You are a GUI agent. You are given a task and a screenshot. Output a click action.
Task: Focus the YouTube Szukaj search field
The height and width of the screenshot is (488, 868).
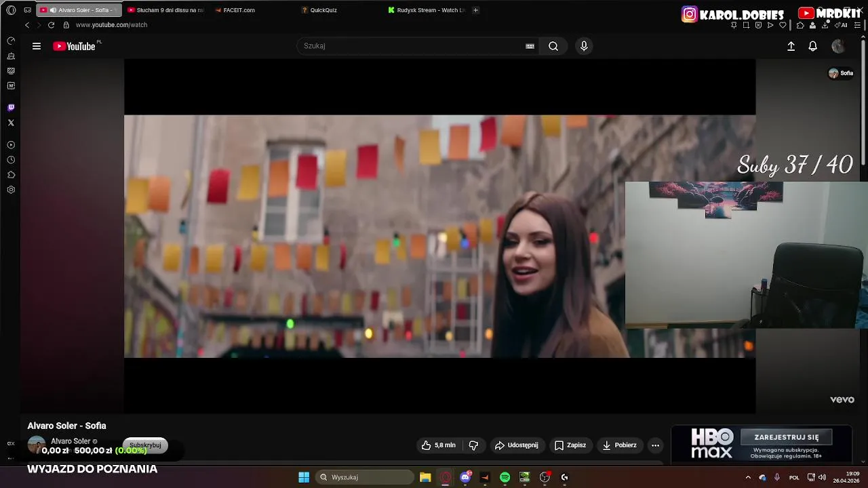point(411,46)
